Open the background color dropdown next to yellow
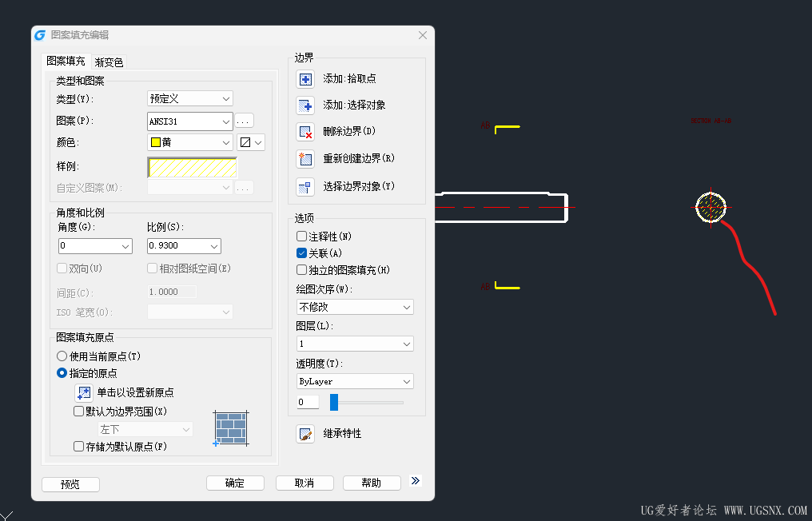This screenshot has height=521, width=812. coord(251,142)
